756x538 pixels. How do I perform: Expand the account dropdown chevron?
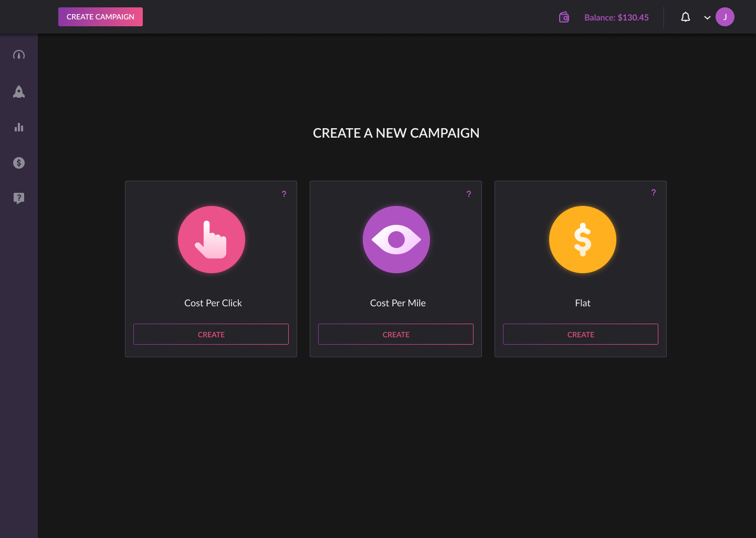(707, 17)
